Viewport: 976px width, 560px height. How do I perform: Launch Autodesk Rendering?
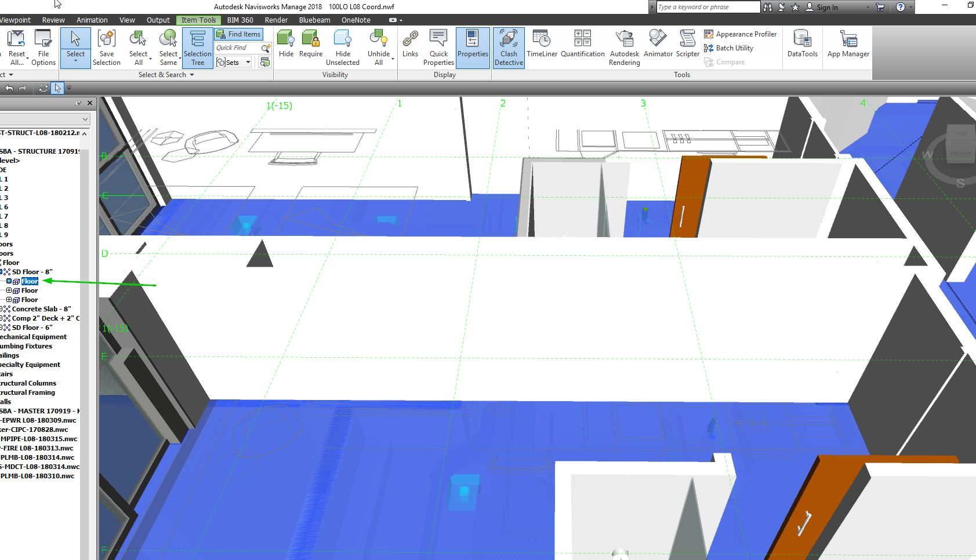pyautogui.click(x=624, y=48)
